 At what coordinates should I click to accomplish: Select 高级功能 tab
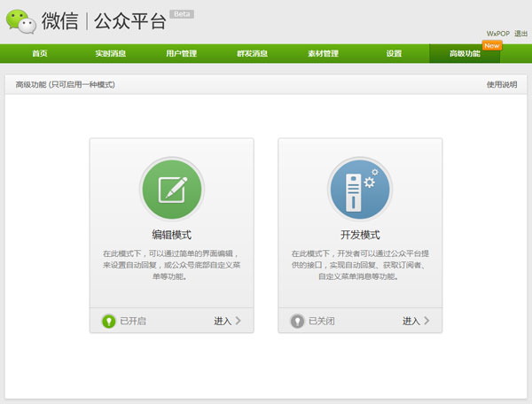pos(465,53)
